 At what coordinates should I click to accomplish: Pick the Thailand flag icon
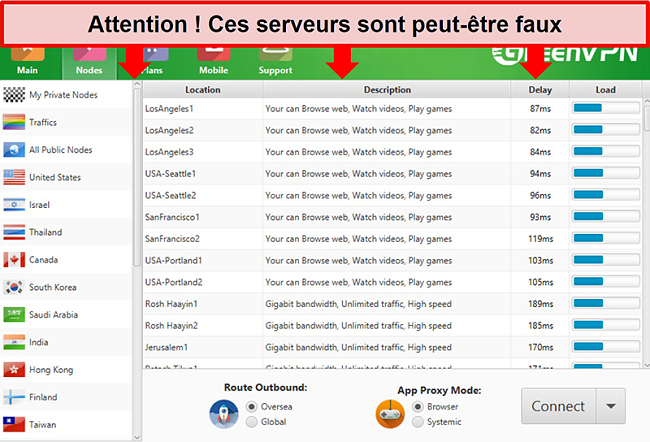tap(14, 232)
